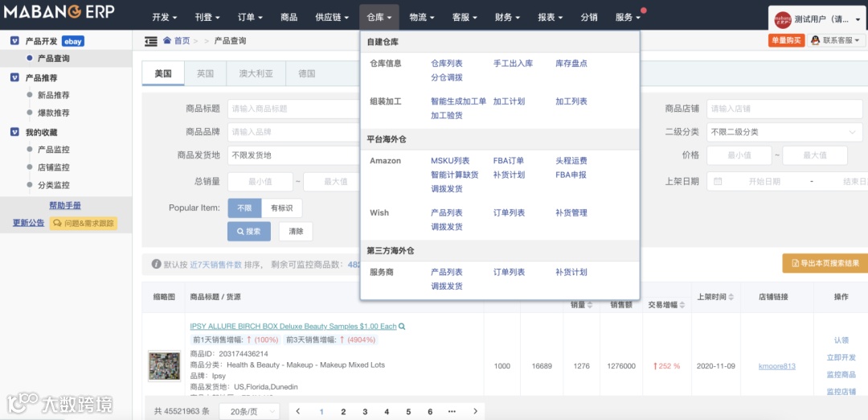The image size is (868, 420).
Task: Open the 客服 top menu dropdown
Action: click(x=465, y=17)
